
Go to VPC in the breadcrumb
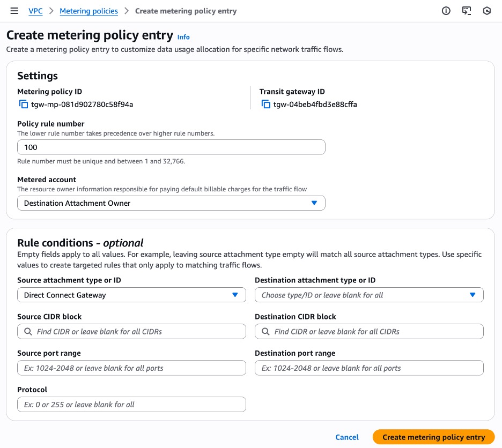coord(35,11)
